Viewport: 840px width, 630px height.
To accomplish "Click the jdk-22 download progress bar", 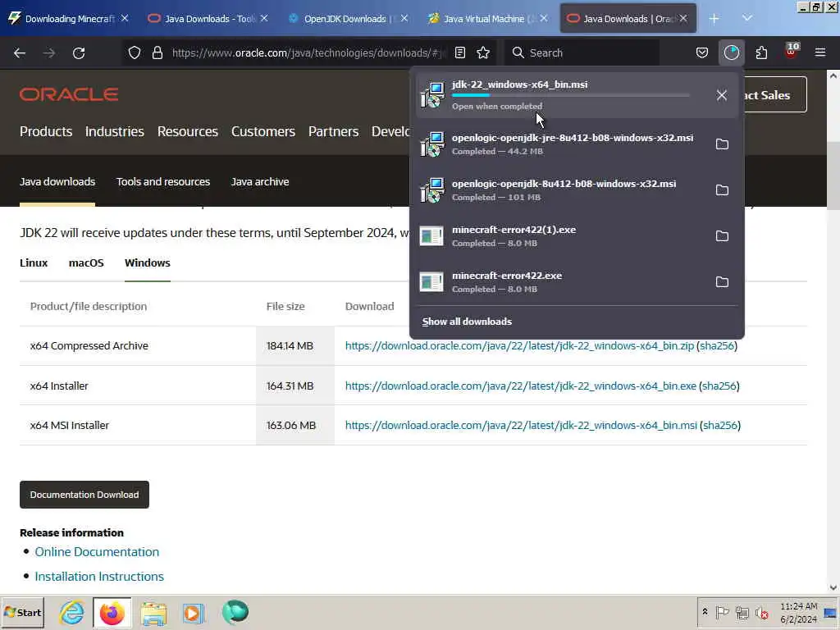I will [571, 95].
